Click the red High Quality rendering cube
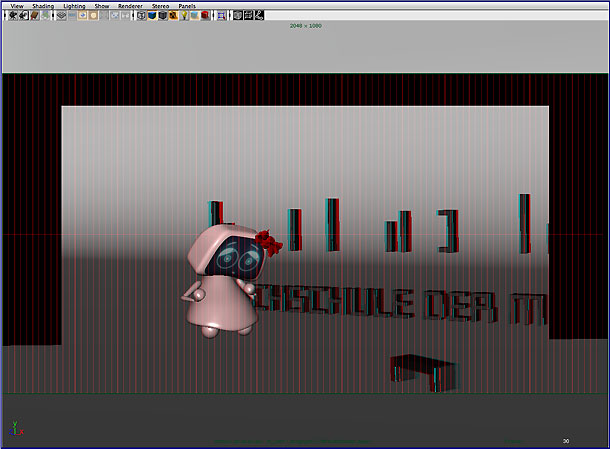 pyautogui.click(x=205, y=16)
